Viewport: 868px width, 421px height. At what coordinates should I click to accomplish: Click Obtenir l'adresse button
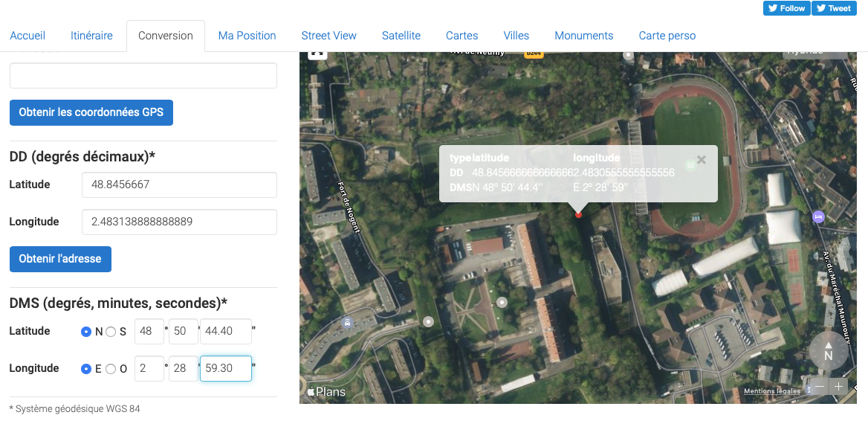(x=60, y=260)
